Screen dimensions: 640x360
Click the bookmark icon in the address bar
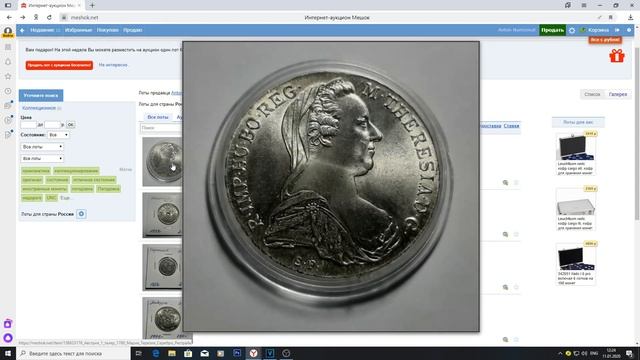[x=611, y=18]
